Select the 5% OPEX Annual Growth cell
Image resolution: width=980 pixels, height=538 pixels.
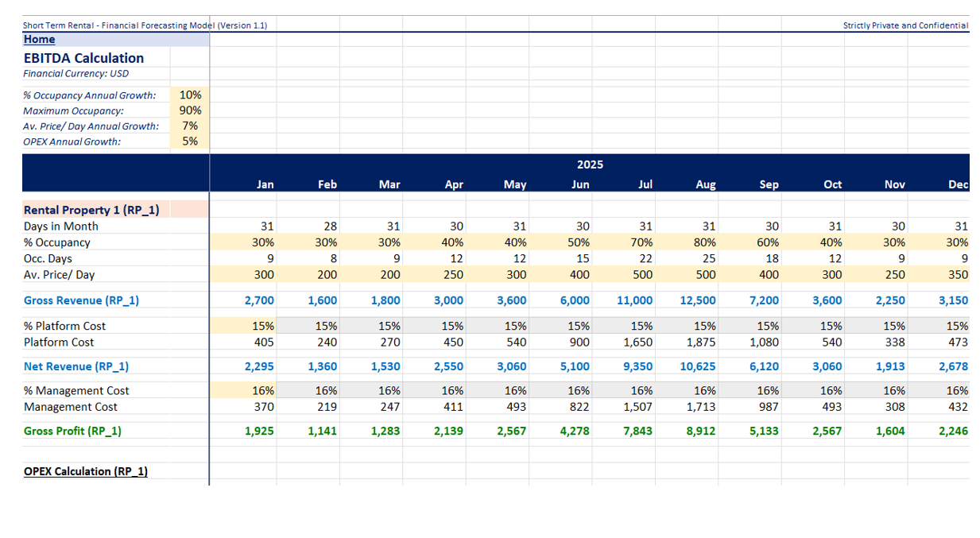[191, 141]
